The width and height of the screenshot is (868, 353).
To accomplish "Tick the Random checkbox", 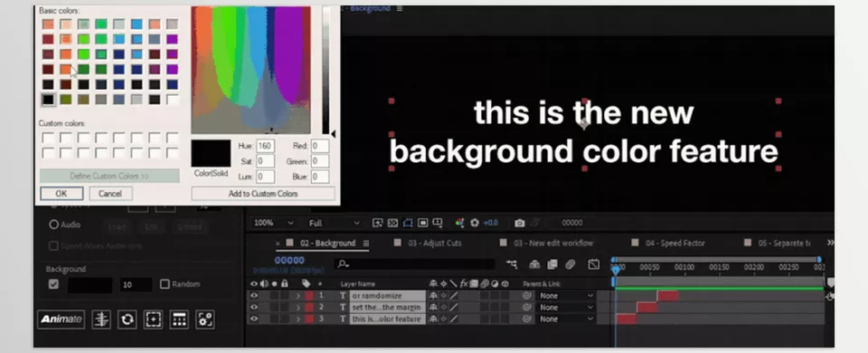I will (165, 284).
